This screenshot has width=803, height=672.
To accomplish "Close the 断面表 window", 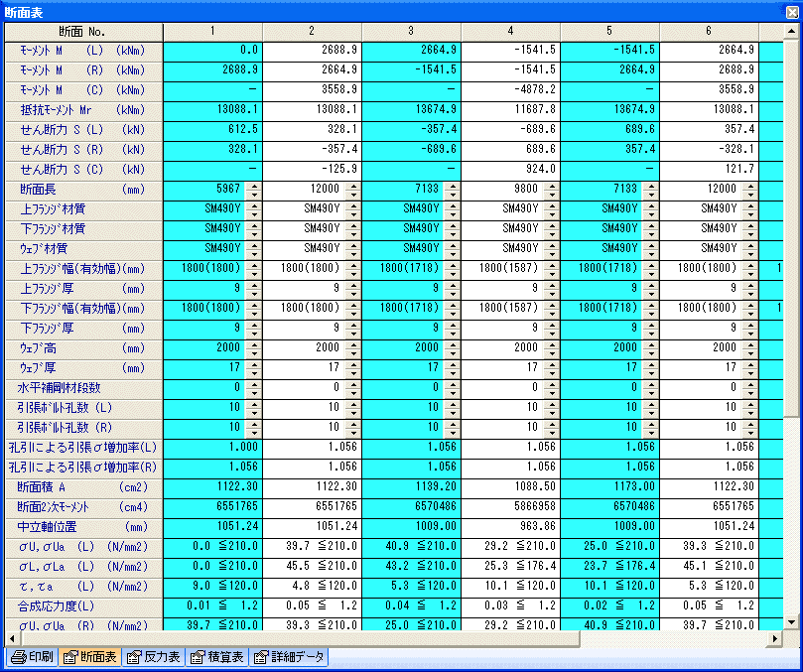I will [792, 12].
